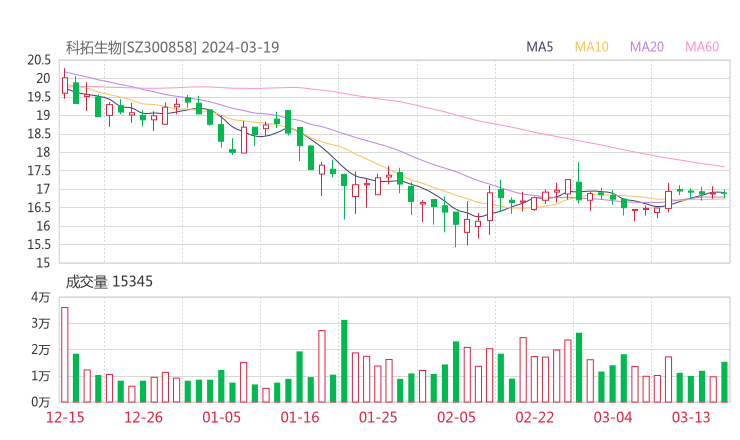Click the tallest red volume bar at 12-15
Screen dimensions: 740x440
[x=65, y=355]
